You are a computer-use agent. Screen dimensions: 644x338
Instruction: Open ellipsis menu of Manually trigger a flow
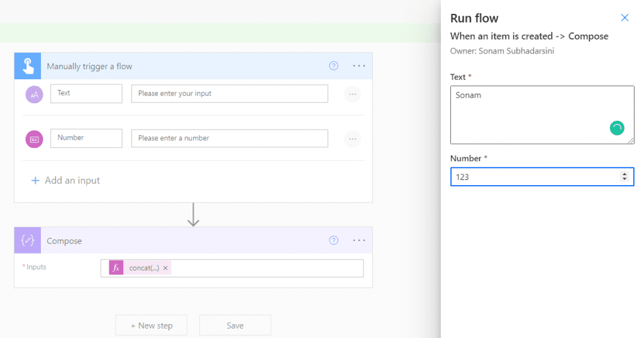[359, 66]
